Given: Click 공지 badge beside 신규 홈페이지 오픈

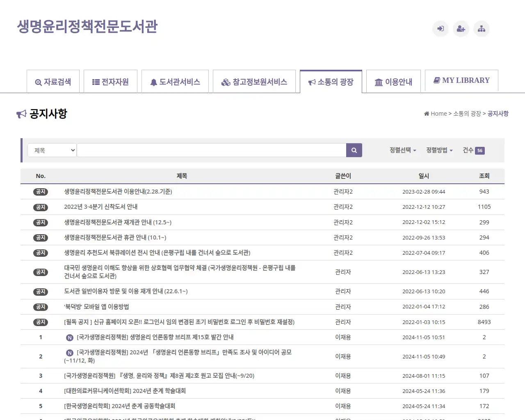Looking at the screenshot, I should tap(41, 322).
